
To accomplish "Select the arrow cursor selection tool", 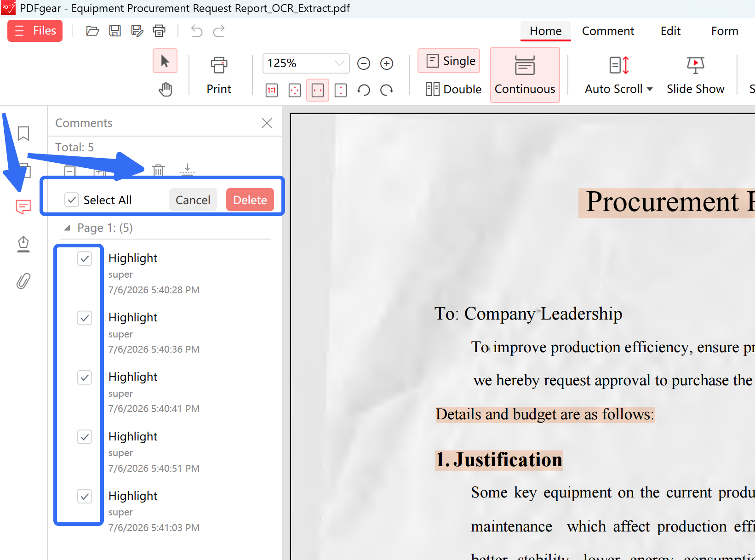I will [165, 61].
